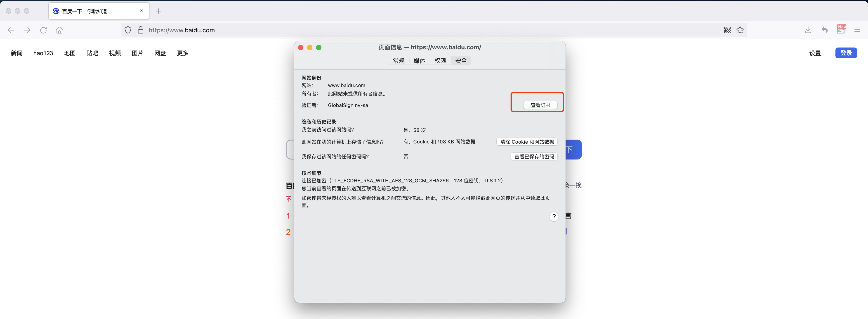Viewport: 868px width, 319px height.
Task: Click the 网站身份 heading
Action: (311, 78)
